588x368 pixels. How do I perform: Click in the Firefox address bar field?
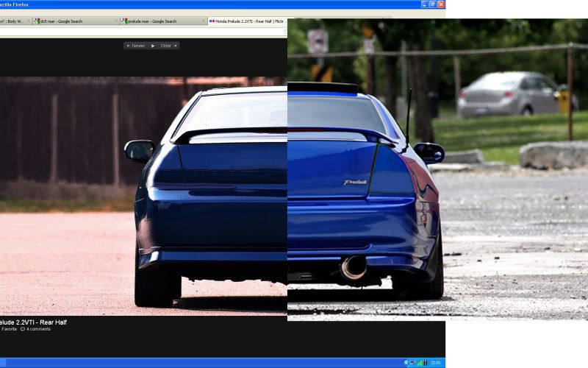143,32
